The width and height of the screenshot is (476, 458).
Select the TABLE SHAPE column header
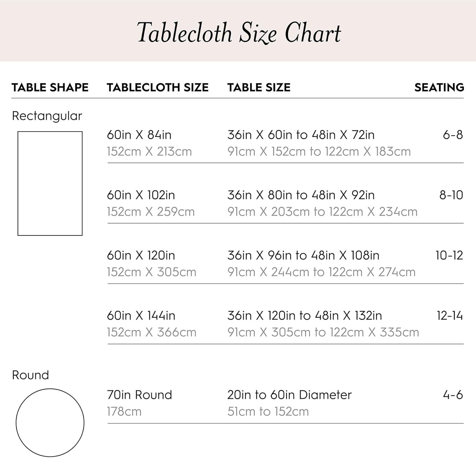[50, 87]
